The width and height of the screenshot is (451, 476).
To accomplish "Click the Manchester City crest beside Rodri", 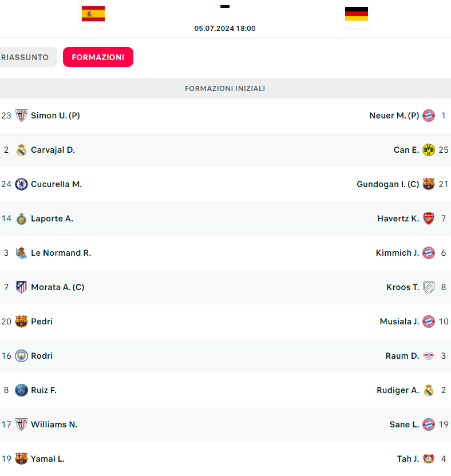I will pos(21,356).
